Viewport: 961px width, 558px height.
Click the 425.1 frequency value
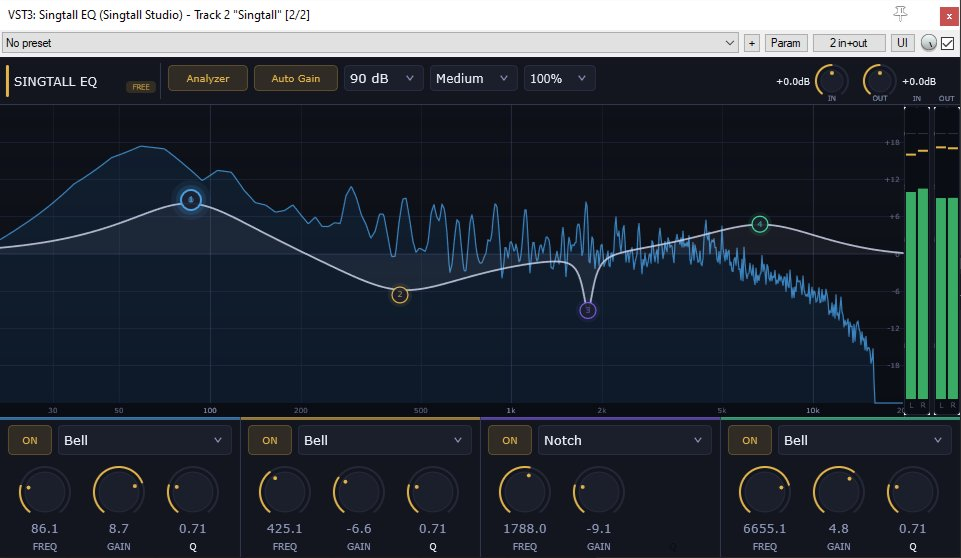tap(284, 529)
